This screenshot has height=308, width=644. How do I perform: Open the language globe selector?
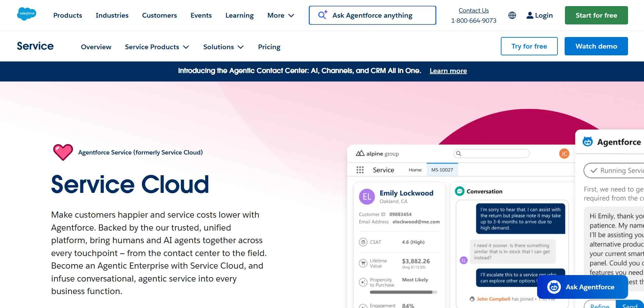click(x=512, y=15)
